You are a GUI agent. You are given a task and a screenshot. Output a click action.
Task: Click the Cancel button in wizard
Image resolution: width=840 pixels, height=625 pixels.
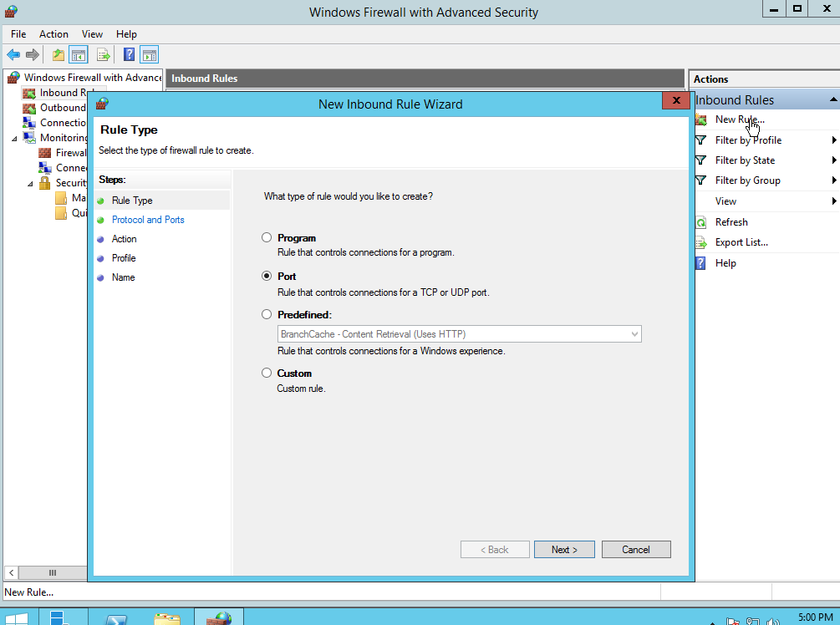point(636,550)
